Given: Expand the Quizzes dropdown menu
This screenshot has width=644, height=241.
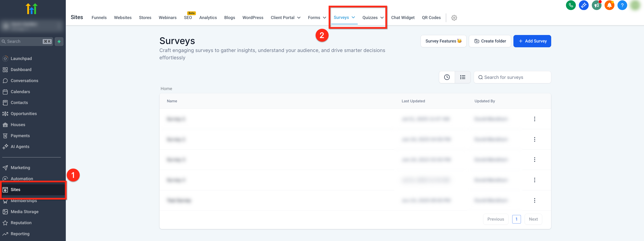Looking at the screenshot, I should (x=373, y=18).
